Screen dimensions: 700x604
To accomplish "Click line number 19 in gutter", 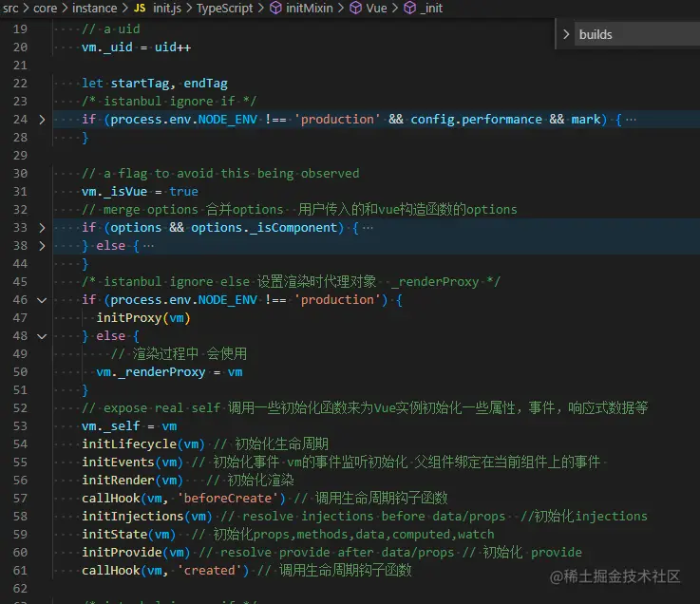I will click(x=20, y=29).
